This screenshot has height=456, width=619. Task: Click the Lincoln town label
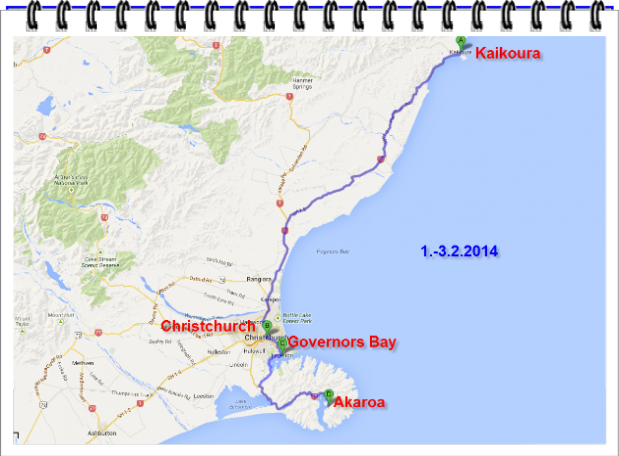point(238,365)
